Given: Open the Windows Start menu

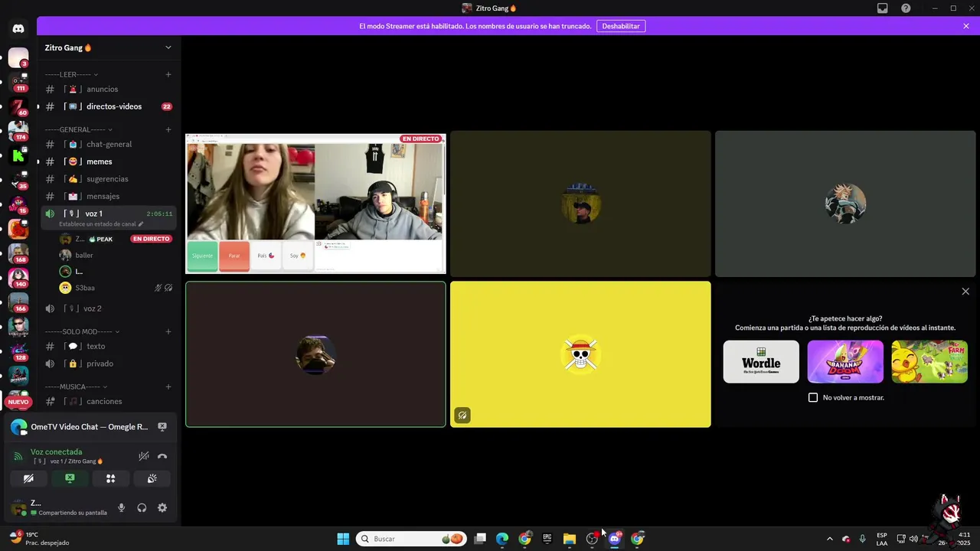Looking at the screenshot, I should coord(343,539).
